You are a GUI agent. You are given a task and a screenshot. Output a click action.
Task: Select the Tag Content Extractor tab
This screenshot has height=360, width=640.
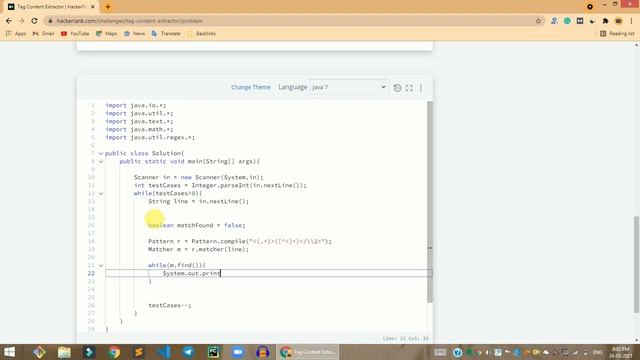click(51, 7)
